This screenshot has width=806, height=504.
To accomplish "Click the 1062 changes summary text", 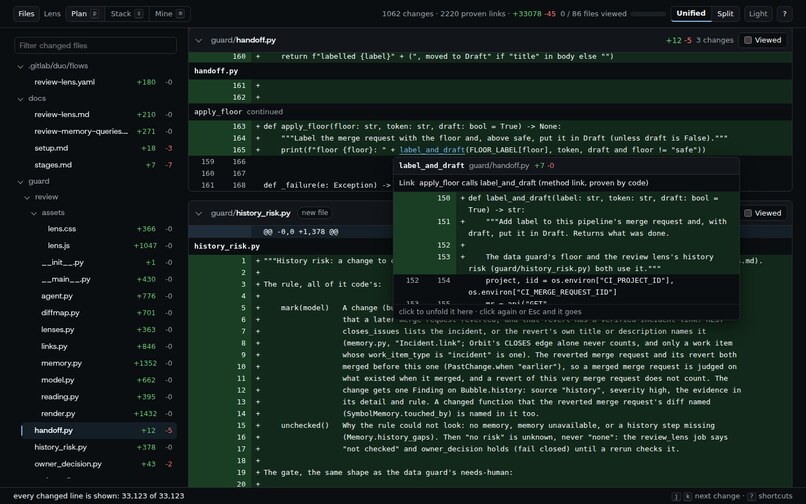I will [407, 14].
